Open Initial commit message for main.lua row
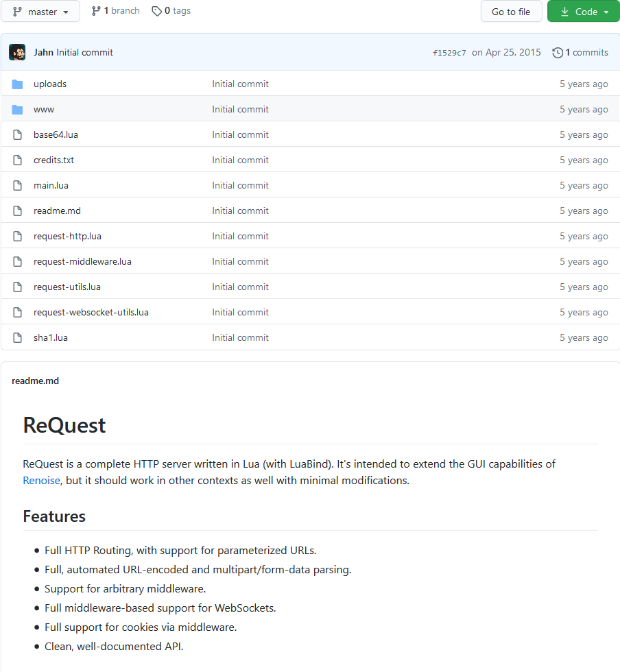Screen dimensions: 620x672 241,185
